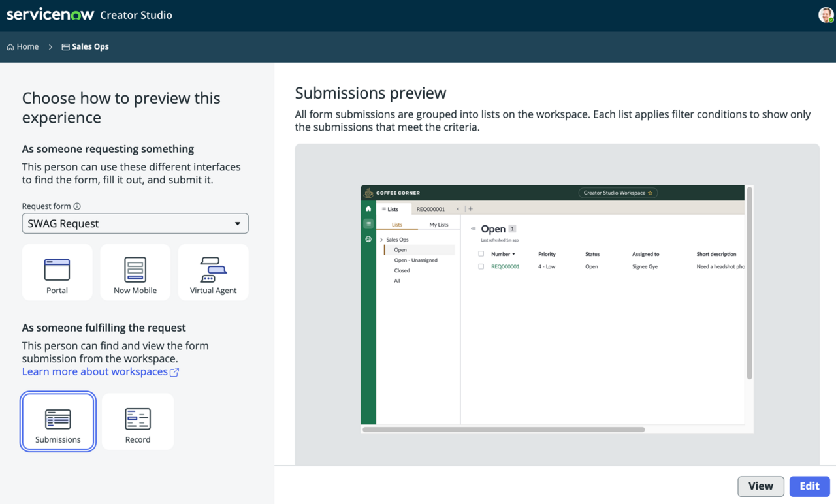The image size is (836, 504).
Task: Select the My Lists sub-tab
Action: point(438,225)
